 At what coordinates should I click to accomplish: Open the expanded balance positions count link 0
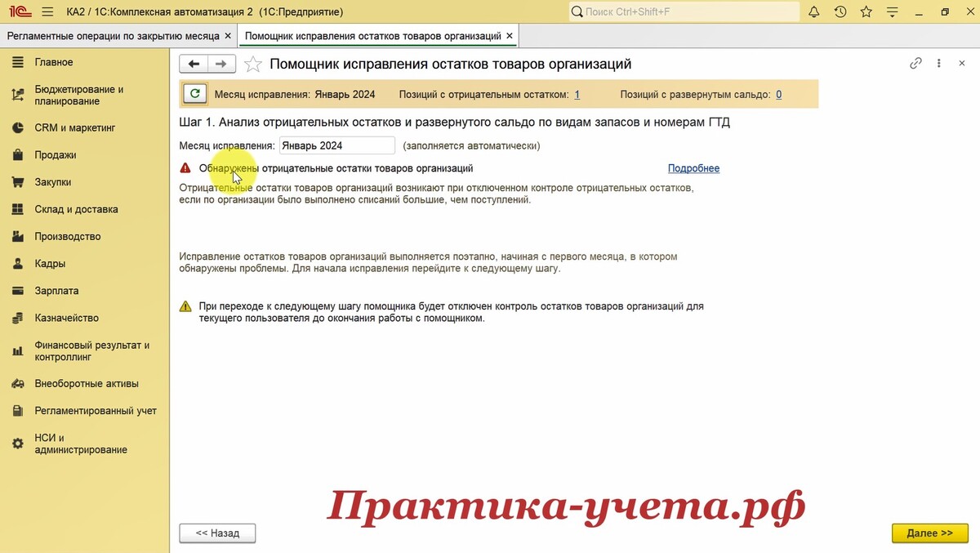778,95
